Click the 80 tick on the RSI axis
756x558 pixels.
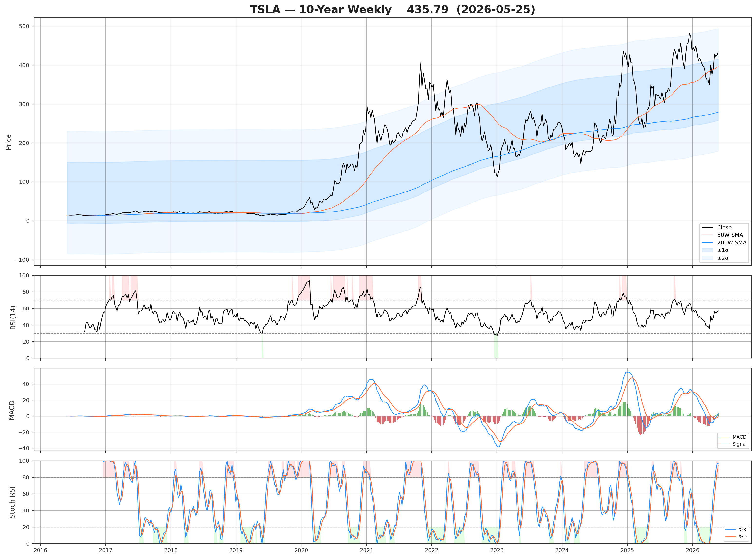coord(26,292)
